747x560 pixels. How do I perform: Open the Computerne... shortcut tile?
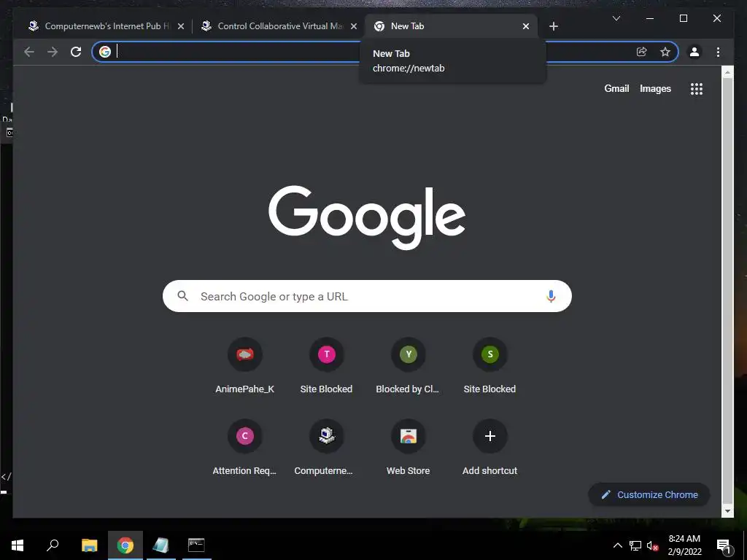point(326,448)
